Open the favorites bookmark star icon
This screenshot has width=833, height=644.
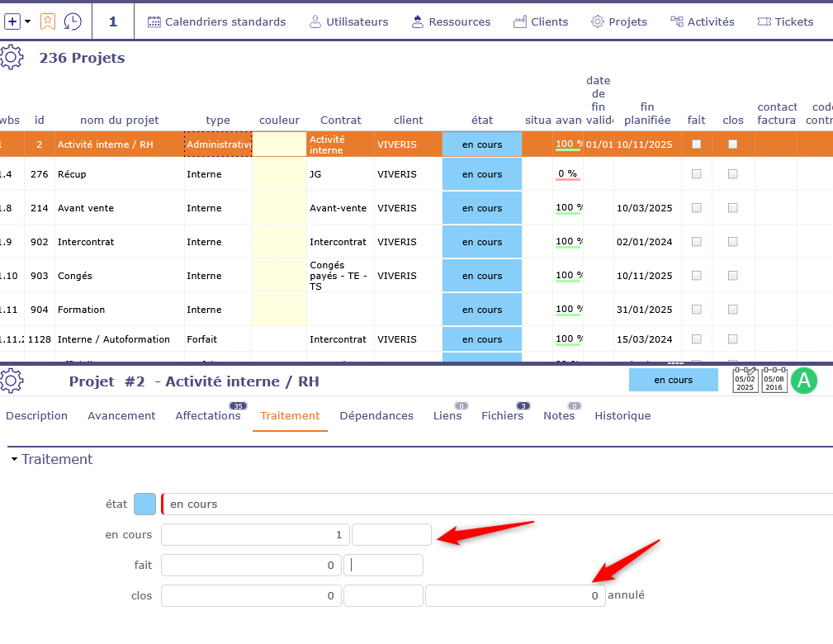point(48,21)
